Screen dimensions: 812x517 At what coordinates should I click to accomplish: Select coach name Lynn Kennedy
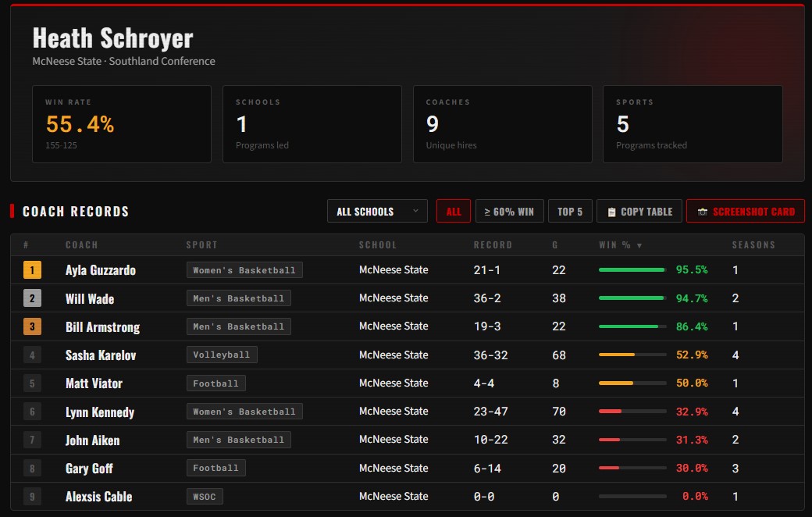click(x=99, y=412)
